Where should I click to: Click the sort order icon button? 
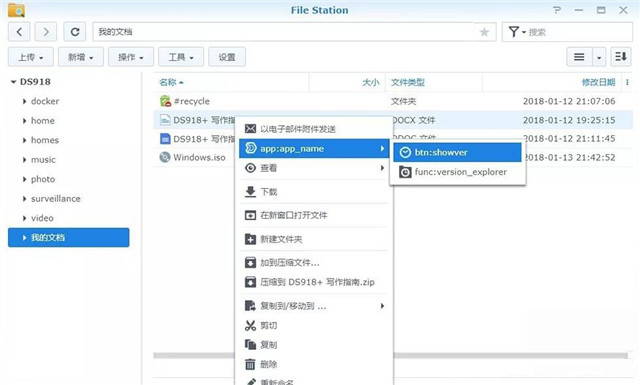pos(621,57)
